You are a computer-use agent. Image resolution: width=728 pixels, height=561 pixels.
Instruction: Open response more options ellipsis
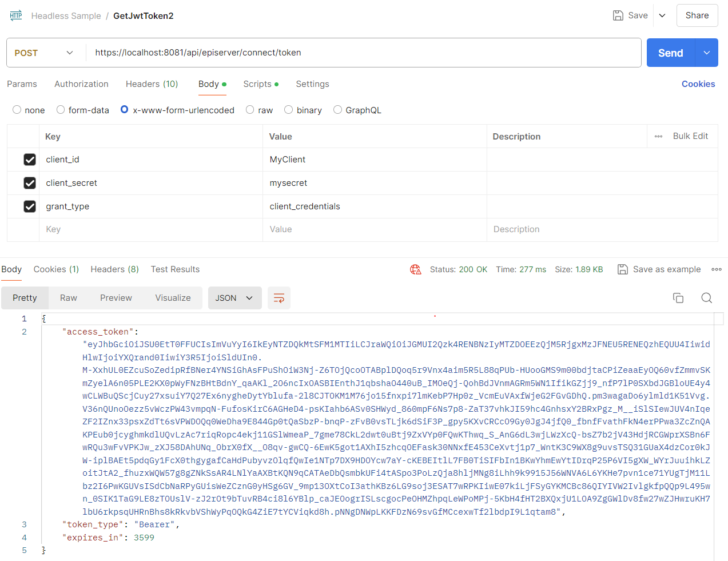717,269
